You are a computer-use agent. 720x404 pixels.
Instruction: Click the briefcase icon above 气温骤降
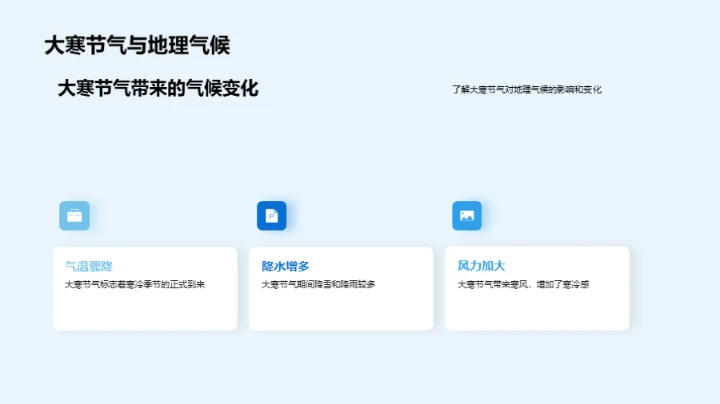point(74,215)
